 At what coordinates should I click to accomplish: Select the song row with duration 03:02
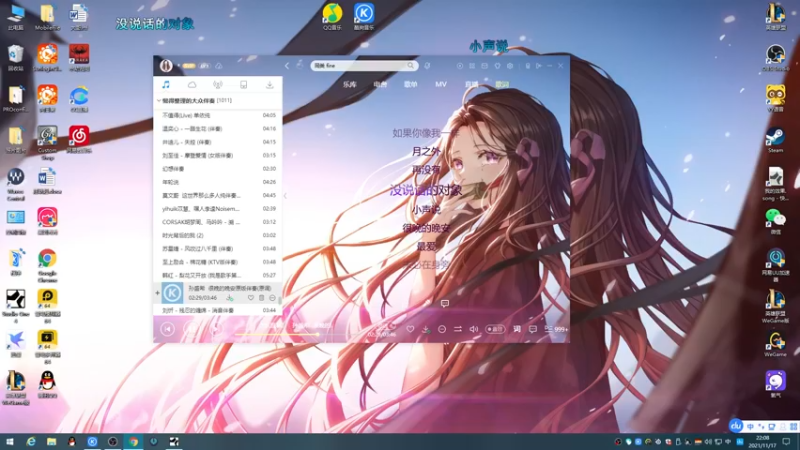tap(218, 235)
